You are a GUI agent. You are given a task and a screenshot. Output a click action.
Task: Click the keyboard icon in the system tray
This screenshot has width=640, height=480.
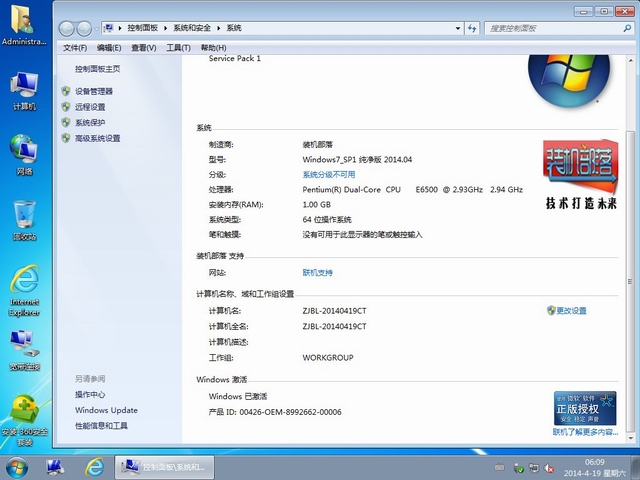[x=499, y=467]
